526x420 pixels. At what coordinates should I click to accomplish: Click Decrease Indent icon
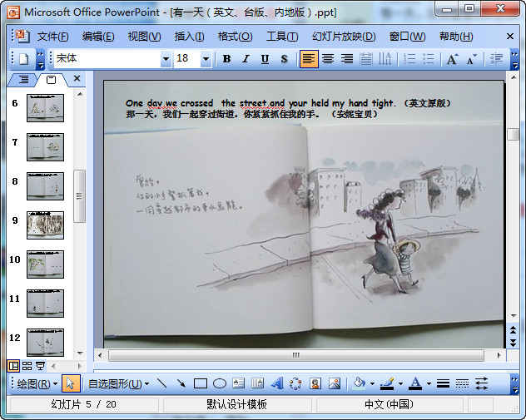(496, 59)
